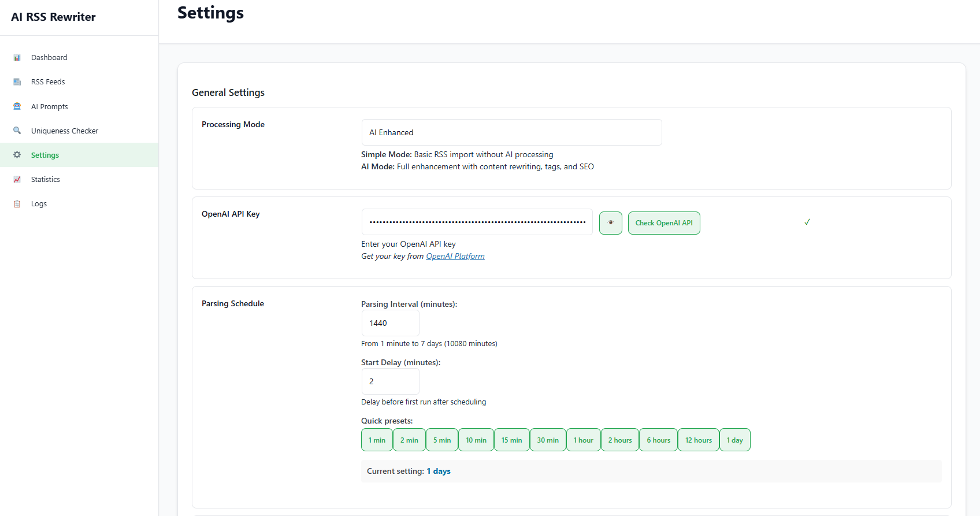The width and height of the screenshot is (980, 516).
Task: Choose the 1 hour preset
Action: (x=583, y=440)
